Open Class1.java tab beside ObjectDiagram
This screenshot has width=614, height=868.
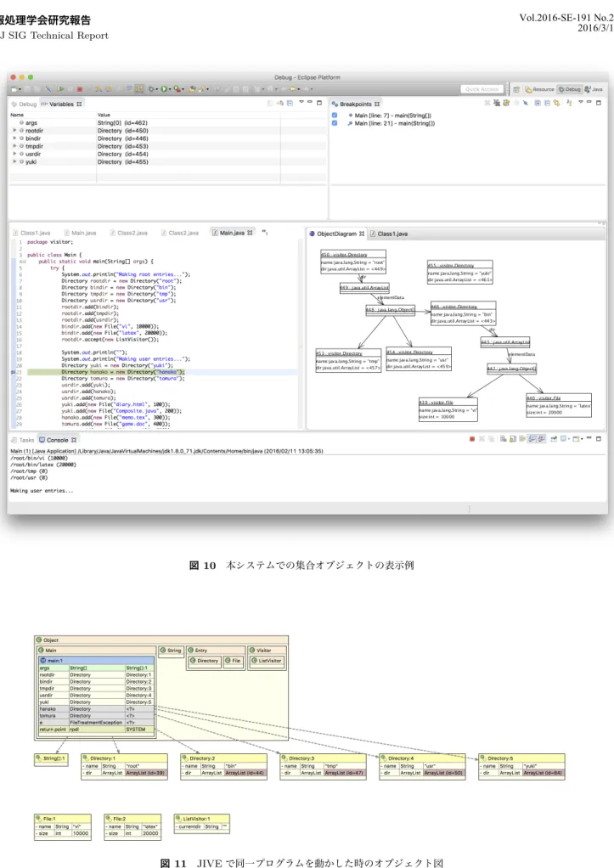tap(389, 234)
